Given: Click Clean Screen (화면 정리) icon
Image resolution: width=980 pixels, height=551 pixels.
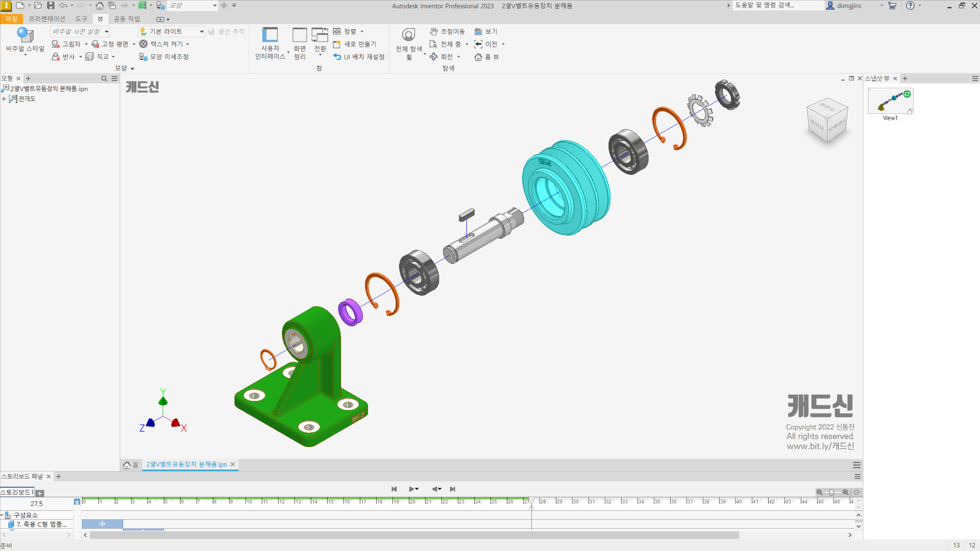Looking at the screenshot, I should pos(300,35).
